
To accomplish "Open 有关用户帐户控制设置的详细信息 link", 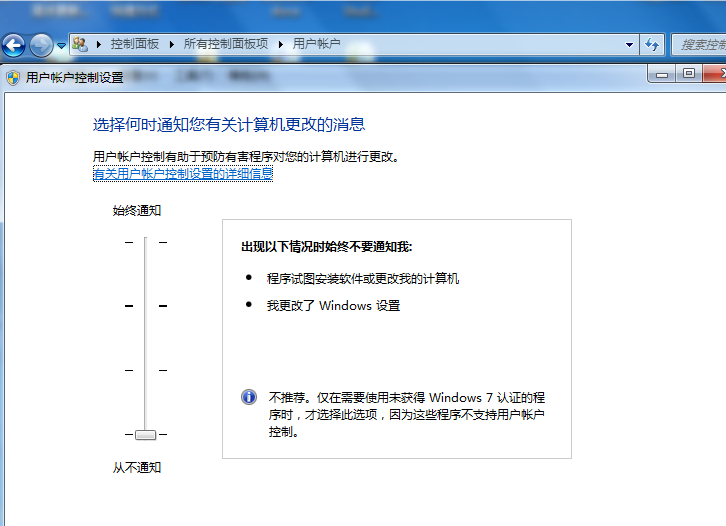I will (x=183, y=174).
